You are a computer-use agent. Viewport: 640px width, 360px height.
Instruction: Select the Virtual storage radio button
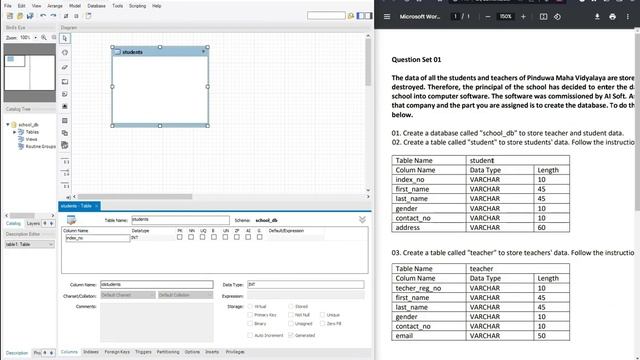point(250,306)
